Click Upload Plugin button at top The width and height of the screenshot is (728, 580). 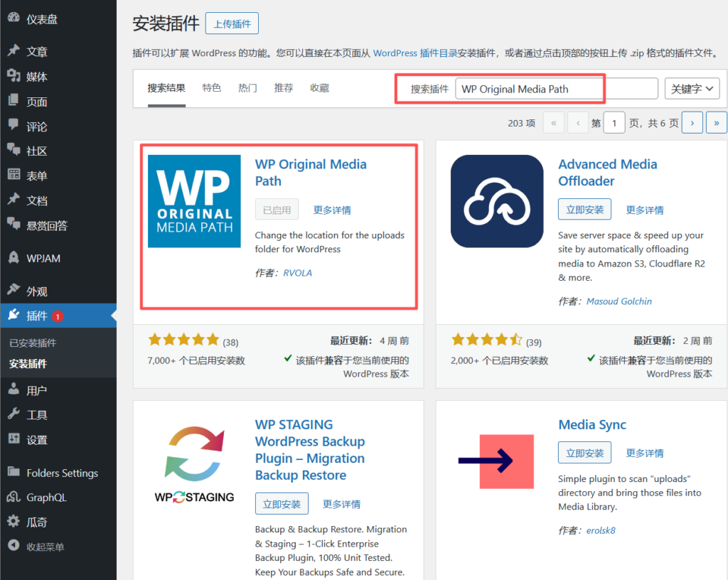232,23
